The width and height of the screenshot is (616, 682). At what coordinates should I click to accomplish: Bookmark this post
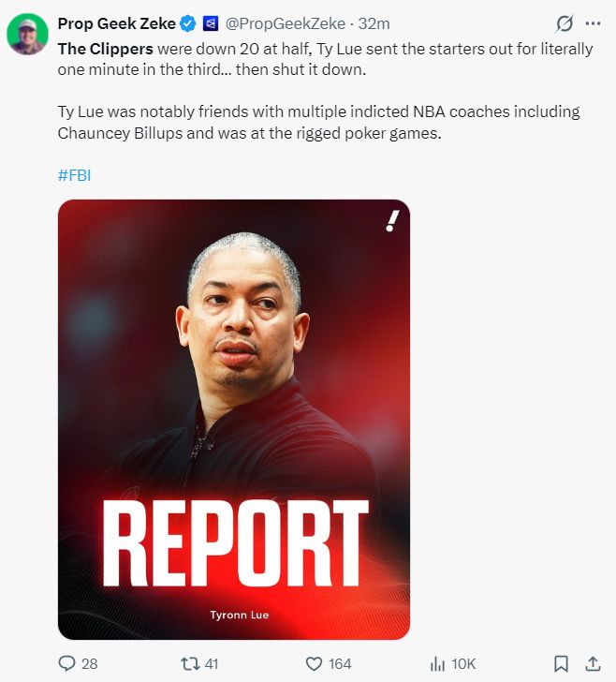pyautogui.click(x=561, y=663)
